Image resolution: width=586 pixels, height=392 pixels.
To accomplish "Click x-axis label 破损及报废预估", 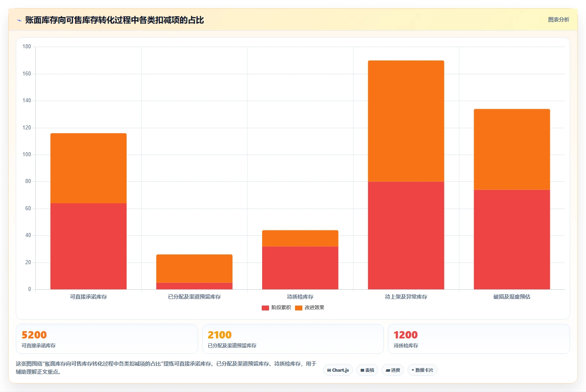I will [x=512, y=297].
